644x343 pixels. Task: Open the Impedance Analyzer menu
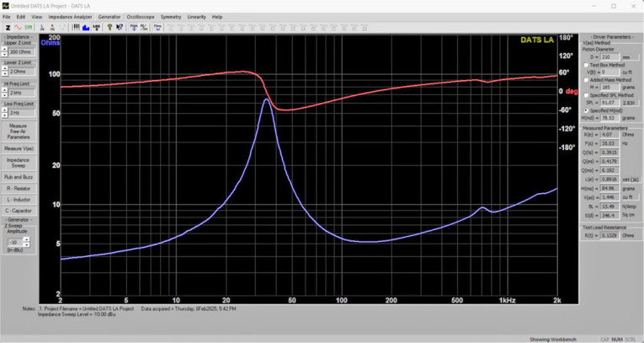click(70, 17)
